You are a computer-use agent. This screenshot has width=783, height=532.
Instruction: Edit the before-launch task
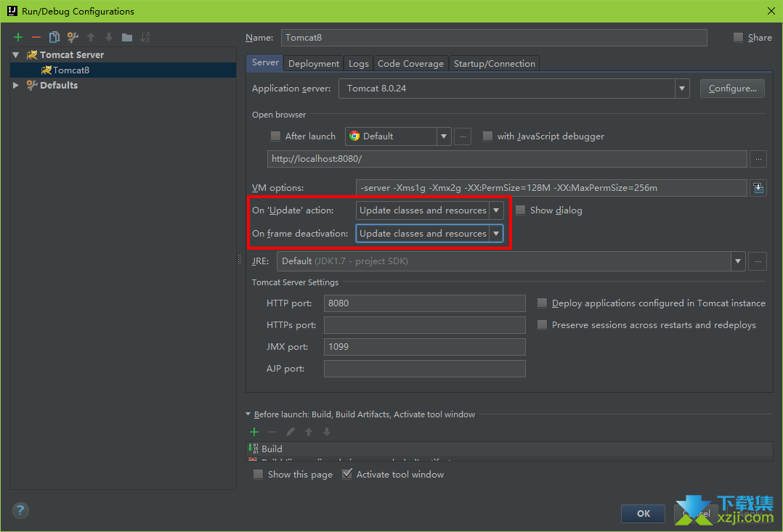tap(291, 432)
